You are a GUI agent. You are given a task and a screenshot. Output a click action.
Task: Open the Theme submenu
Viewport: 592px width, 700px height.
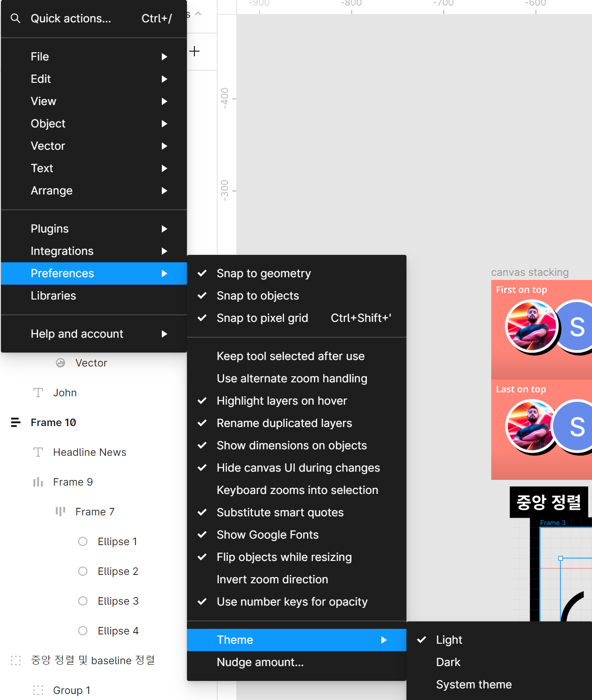pyautogui.click(x=297, y=640)
